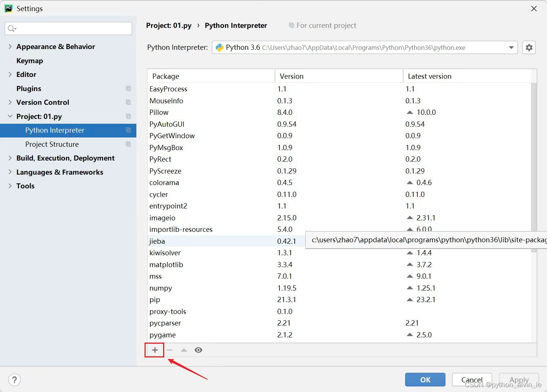Click the upgrade package arrow icon
This screenshot has height=392, width=547.
click(x=184, y=350)
